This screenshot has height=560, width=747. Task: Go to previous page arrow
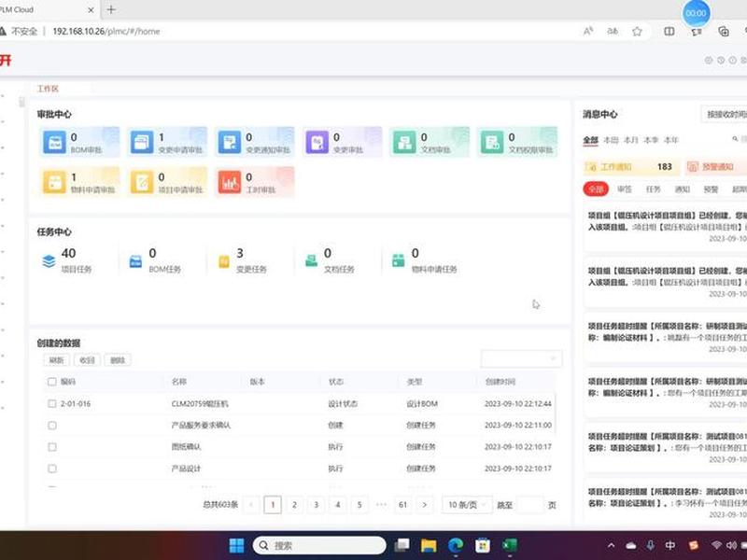251,505
